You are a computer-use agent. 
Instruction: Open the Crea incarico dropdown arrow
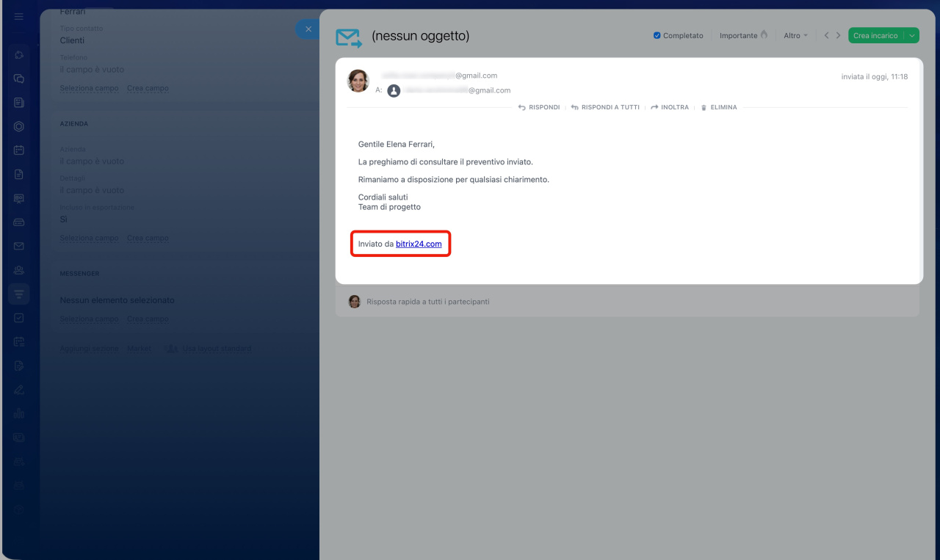point(911,35)
